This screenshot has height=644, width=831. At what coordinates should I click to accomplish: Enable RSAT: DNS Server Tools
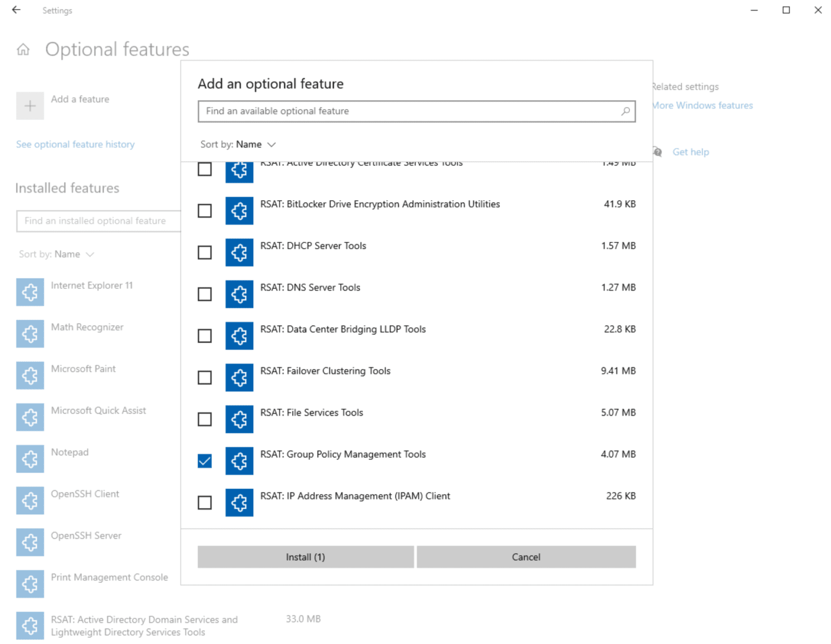[x=205, y=294]
